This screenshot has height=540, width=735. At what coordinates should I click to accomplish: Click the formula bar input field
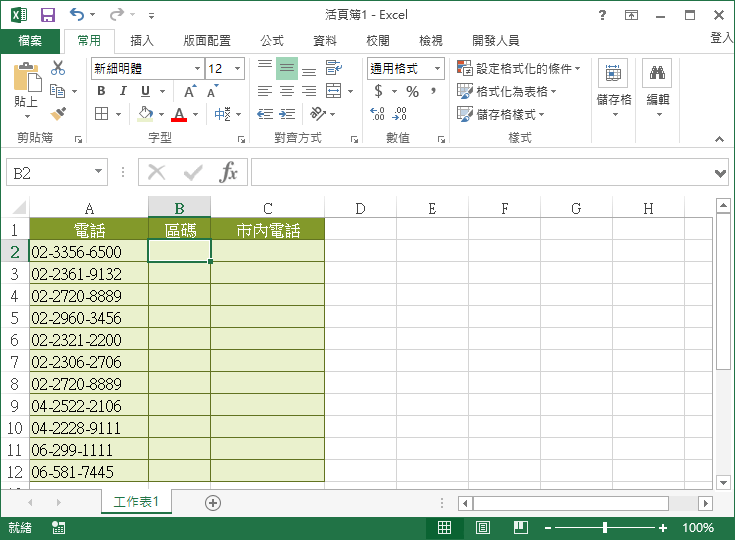coord(482,172)
